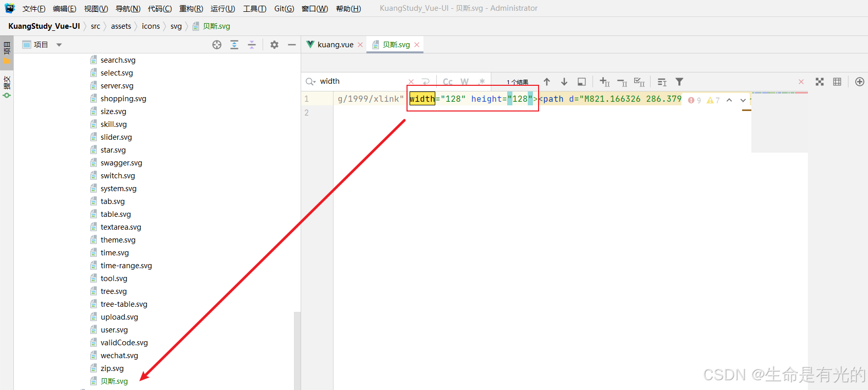The width and height of the screenshot is (868, 390).
Task: Click icons in breadcrumb path
Action: pyautogui.click(x=151, y=26)
